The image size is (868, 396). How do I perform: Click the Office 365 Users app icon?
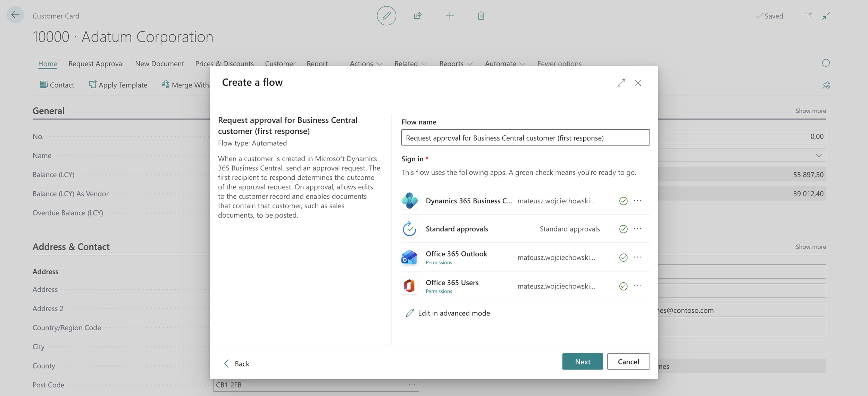410,286
